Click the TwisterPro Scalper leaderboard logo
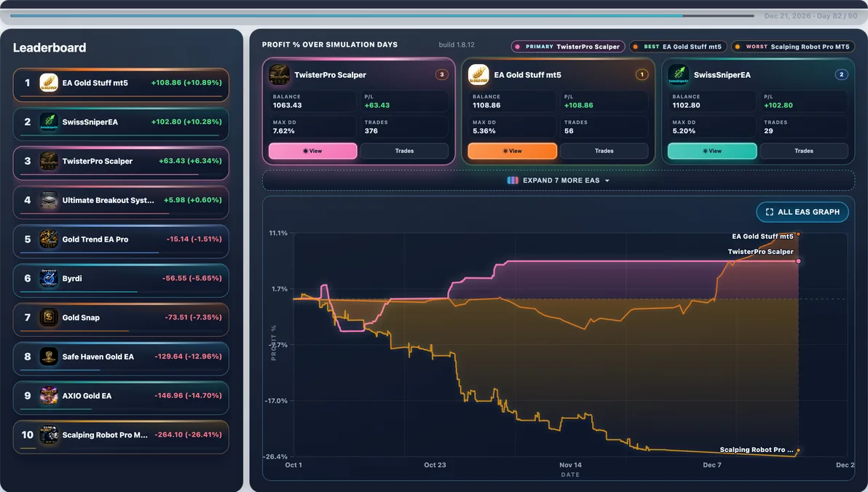Viewport: 868px width, 492px height. coord(49,161)
